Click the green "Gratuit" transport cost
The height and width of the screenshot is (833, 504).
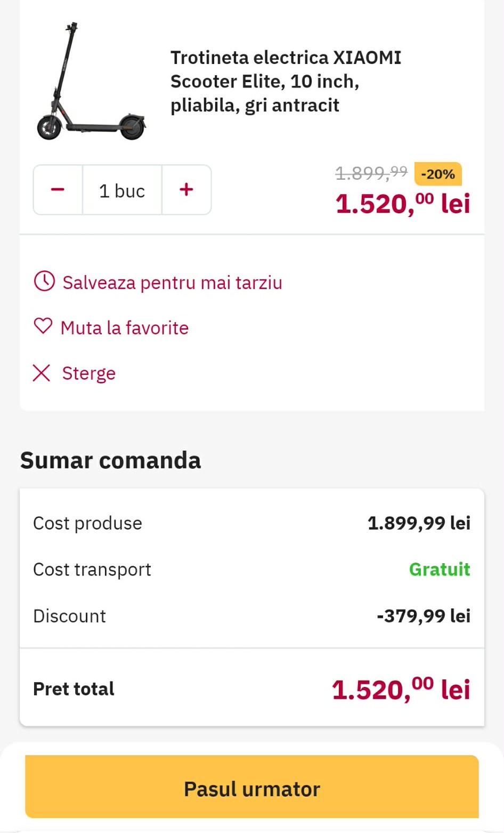(440, 570)
